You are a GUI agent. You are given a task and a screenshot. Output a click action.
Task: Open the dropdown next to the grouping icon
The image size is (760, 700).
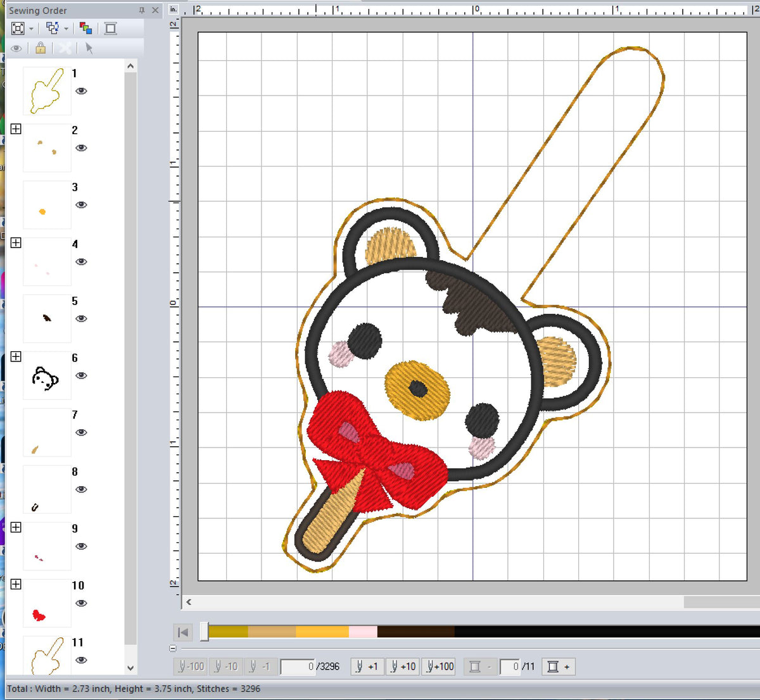[x=66, y=28]
